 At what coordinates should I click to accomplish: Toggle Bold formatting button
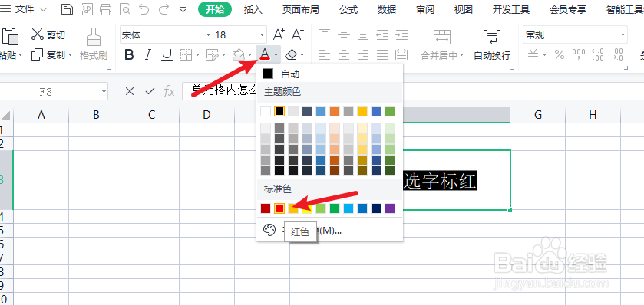pyautogui.click(x=130, y=54)
